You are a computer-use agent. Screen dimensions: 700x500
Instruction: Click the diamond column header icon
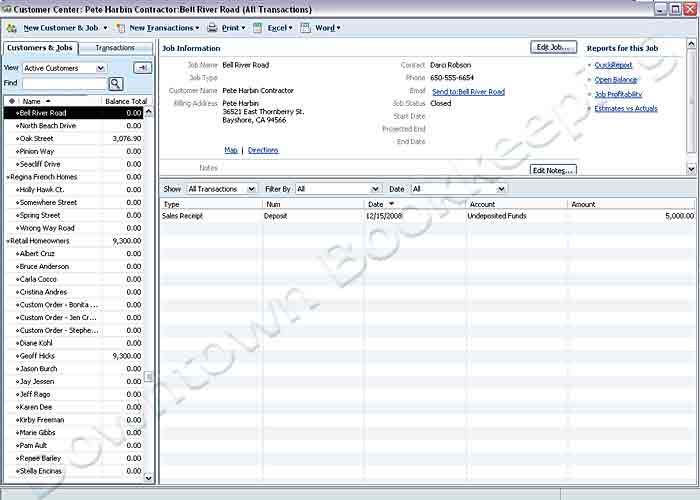(12, 101)
